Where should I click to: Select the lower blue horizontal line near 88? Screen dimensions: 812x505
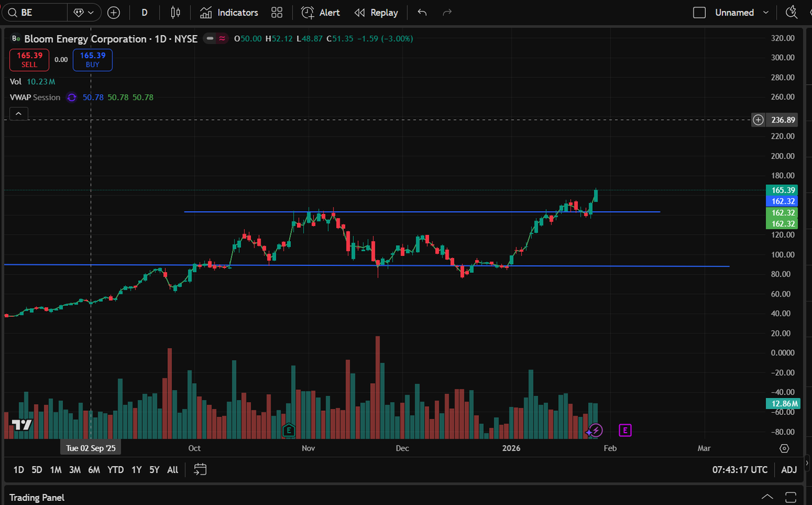[x=367, y=265]
